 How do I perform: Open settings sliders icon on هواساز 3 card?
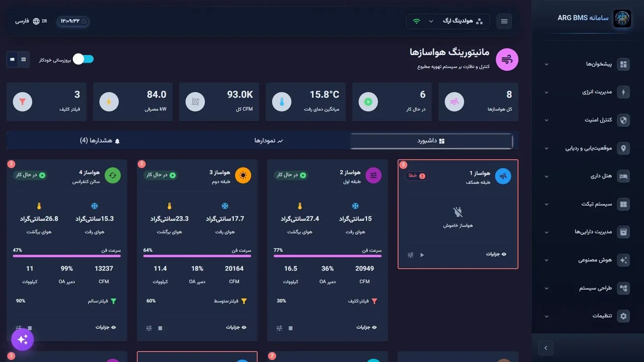pyautogui.click(x=149, y=328)
